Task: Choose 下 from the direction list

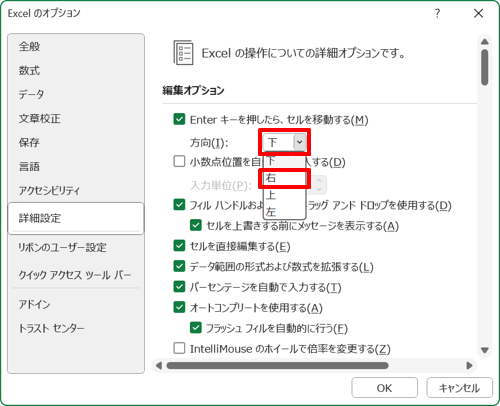Action: click(x=284, y=161)
